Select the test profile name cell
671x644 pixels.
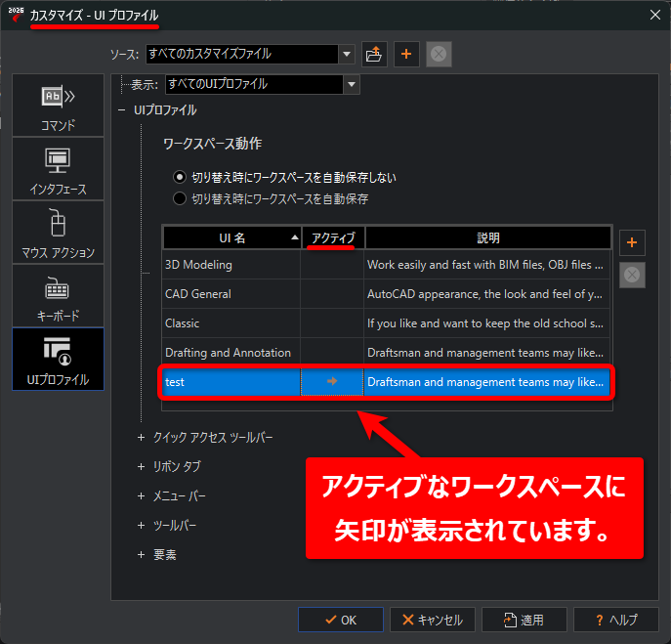click(231, 382)
